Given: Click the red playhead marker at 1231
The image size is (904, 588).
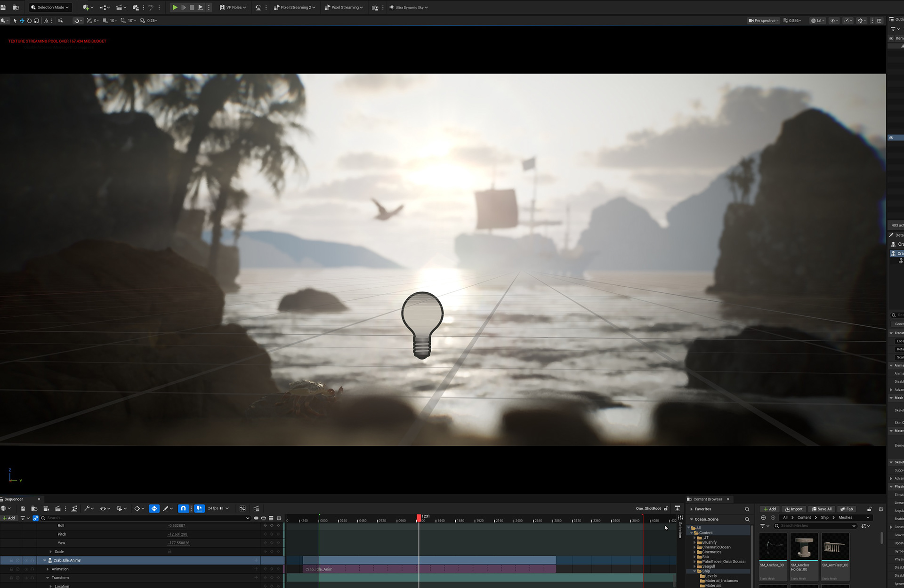Looking at the screenshot, I should click(x=419, y=517).
